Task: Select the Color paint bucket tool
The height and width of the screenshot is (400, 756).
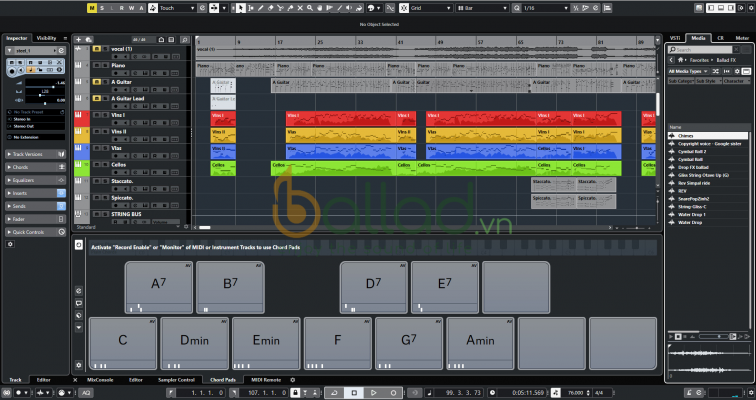Action: pos(359,8)
